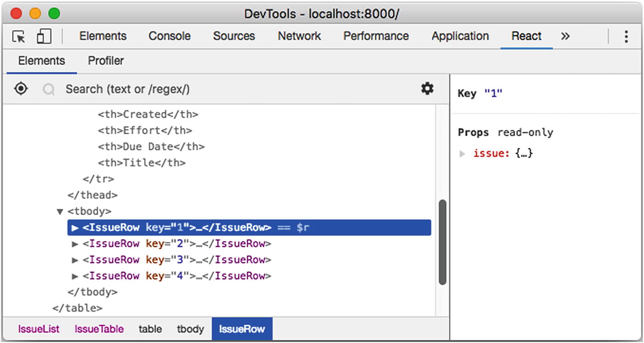Viewport: 644px width, 343px height.
Task: Click the React select-component target icon
Action: pyautogui.click(x=21, y=89)
